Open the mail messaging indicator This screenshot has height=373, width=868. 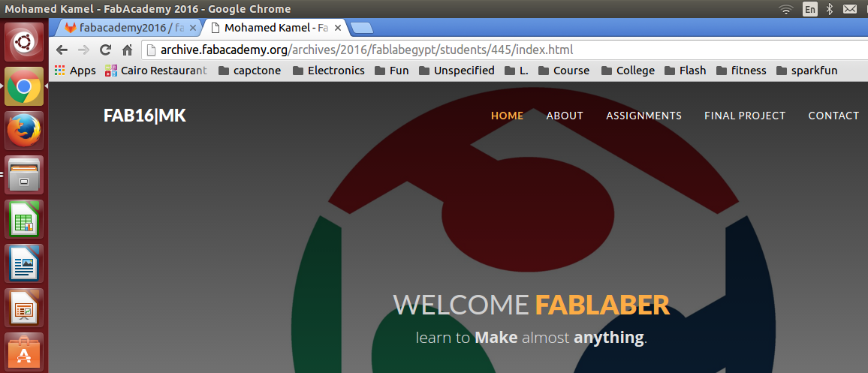[x=850, y=9]
